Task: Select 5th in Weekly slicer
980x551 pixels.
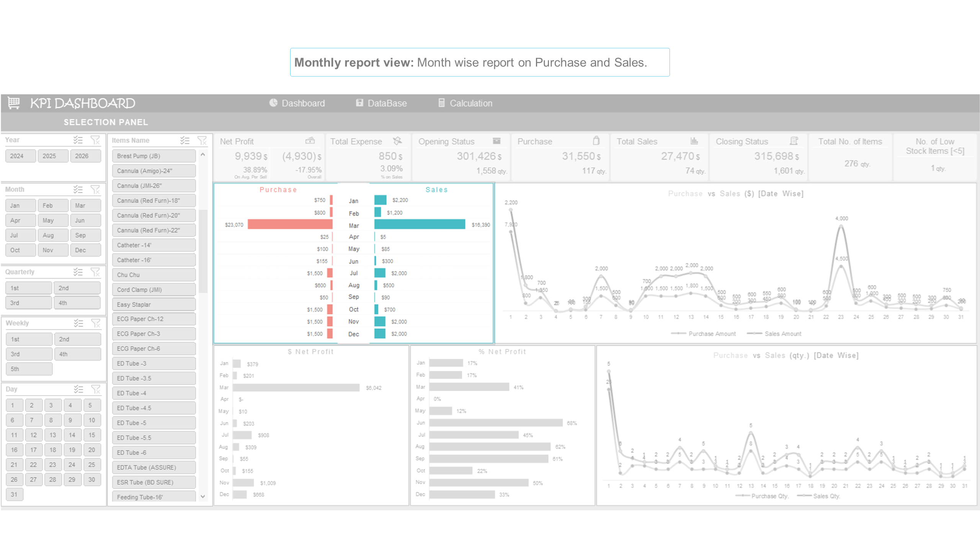Action: pyautogui.click(x=29, y=369)
